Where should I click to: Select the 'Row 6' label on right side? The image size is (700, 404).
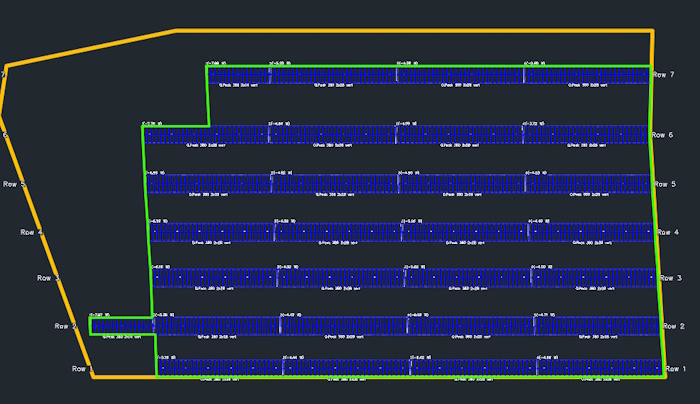pyautogui.click(x=663, y=135)
